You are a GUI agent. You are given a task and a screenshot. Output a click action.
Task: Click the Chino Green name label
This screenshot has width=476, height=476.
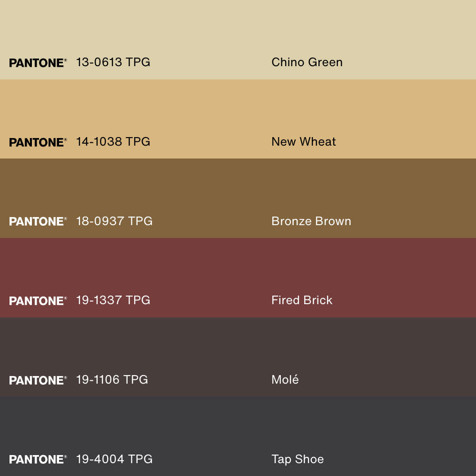point(307,62)
